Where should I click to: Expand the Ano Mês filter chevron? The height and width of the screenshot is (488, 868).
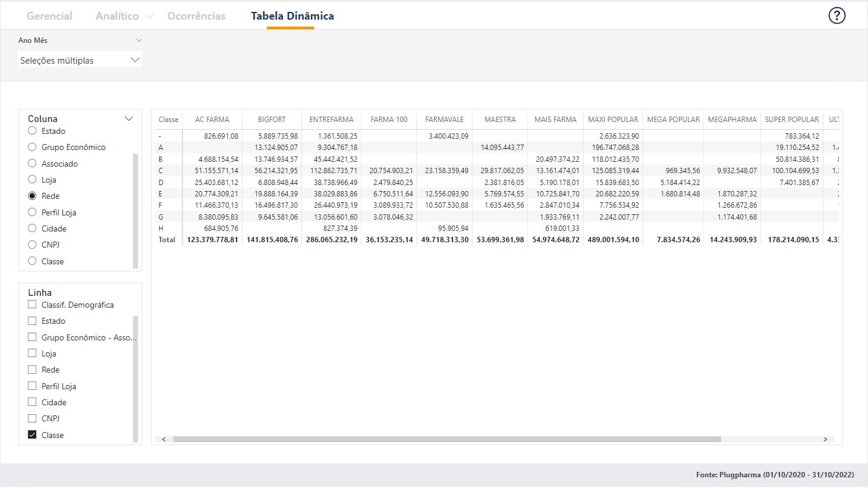pyautogui.click(x=139, y=40)
